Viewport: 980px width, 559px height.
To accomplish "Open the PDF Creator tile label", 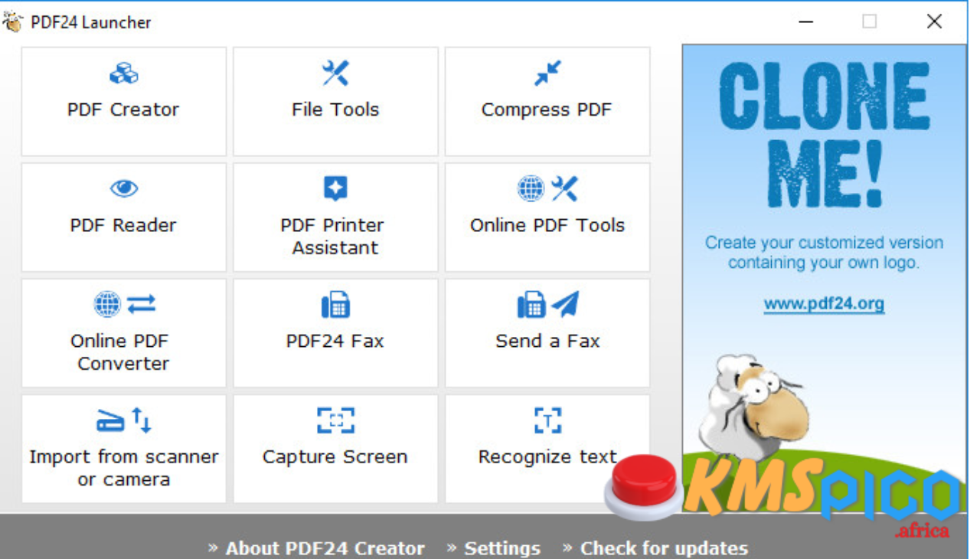I will coord(123,110).
